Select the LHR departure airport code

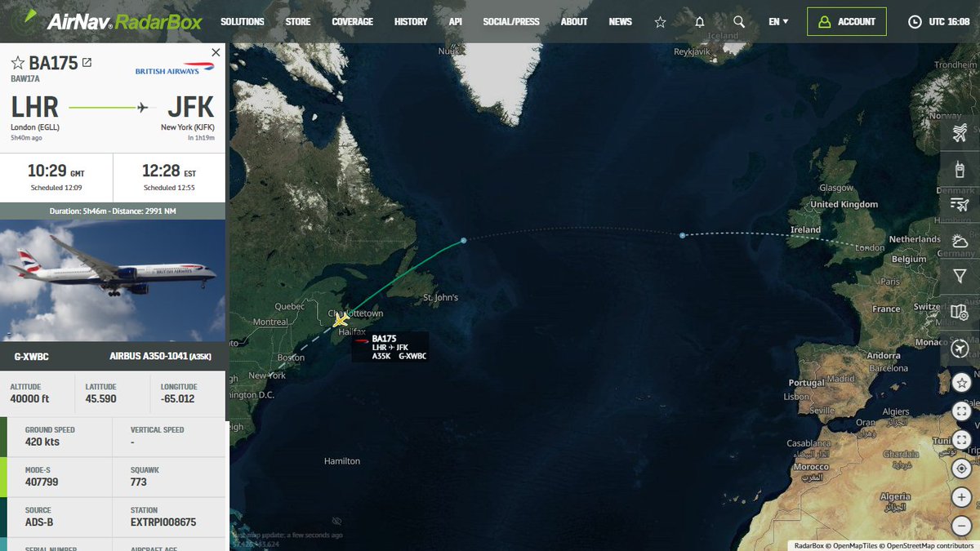pyautogui.click(x=35, y=108)
